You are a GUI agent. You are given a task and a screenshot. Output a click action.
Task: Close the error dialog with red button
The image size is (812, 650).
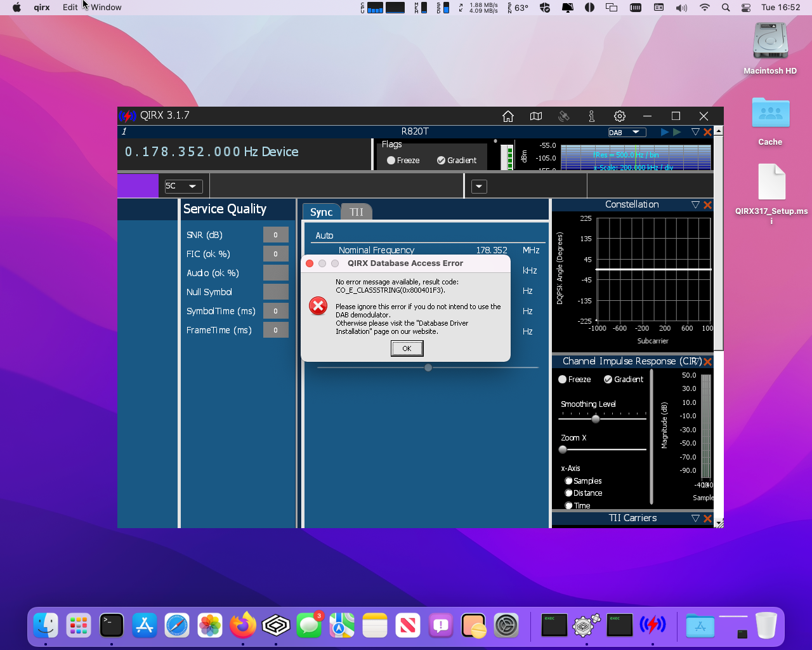tap(310, 263)
